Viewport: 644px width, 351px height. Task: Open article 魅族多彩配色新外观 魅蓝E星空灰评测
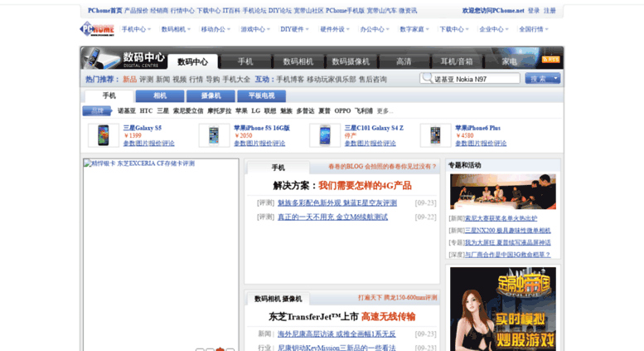pos(337,203)
